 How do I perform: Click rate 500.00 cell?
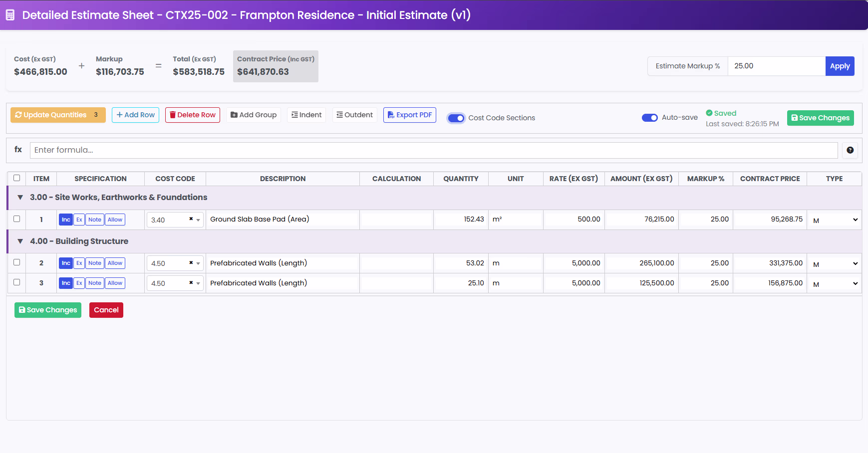pos(574,219)
